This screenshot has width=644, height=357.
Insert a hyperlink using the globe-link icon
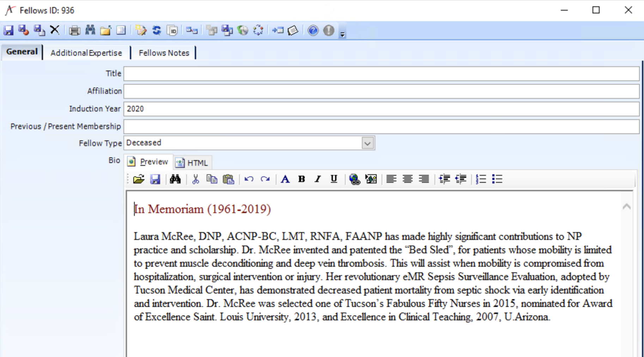click(x=354, y=179)
